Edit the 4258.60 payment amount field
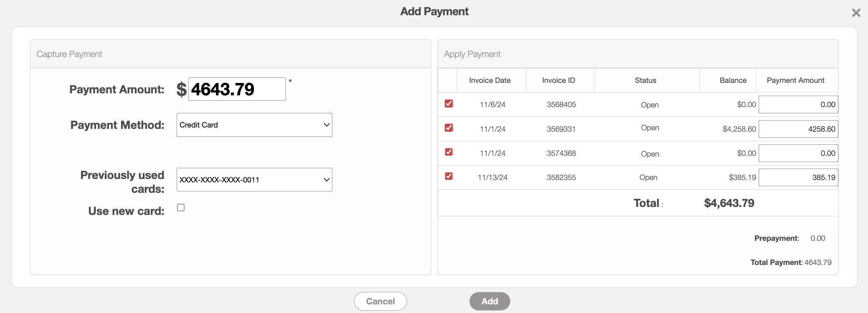Screen dimensions: 868x313 [798, 129]
